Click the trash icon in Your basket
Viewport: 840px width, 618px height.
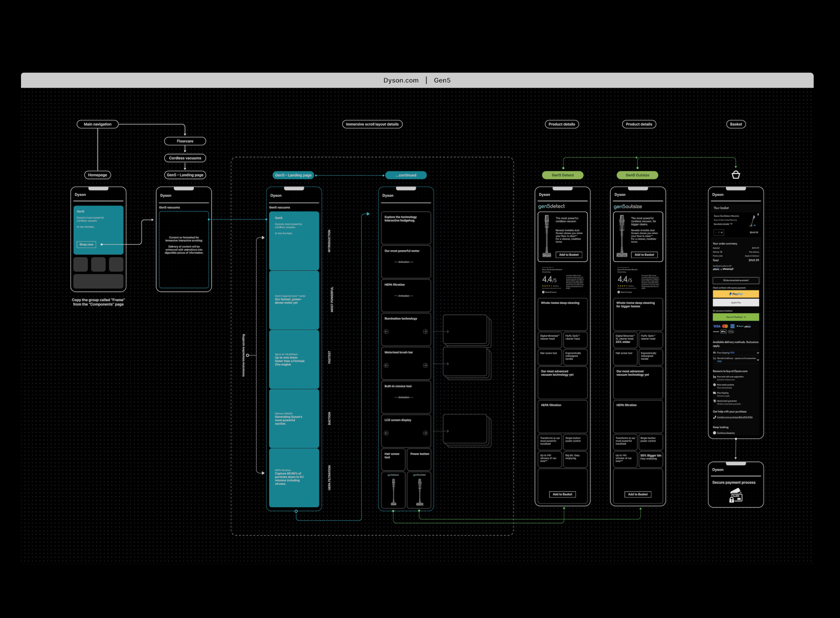(758, 215)
